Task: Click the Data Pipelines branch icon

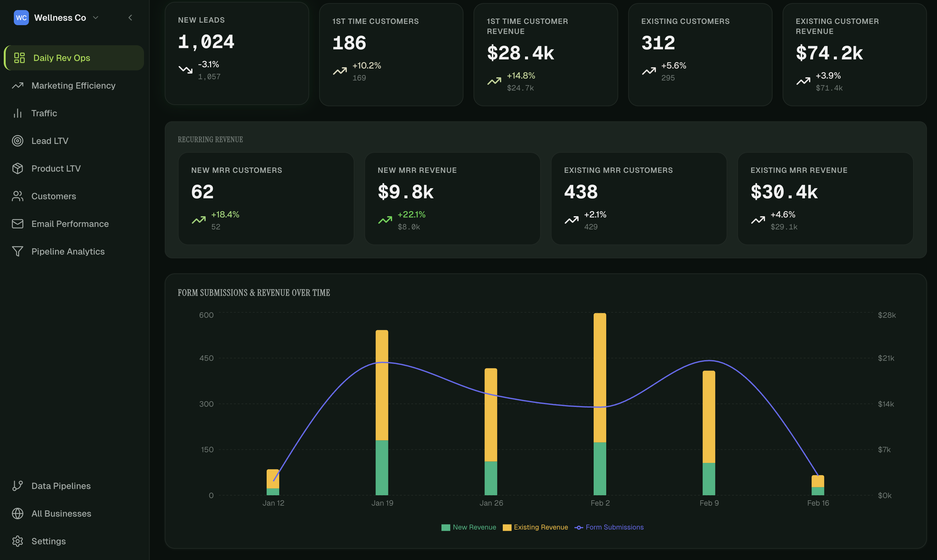Action: pos(17,486)
